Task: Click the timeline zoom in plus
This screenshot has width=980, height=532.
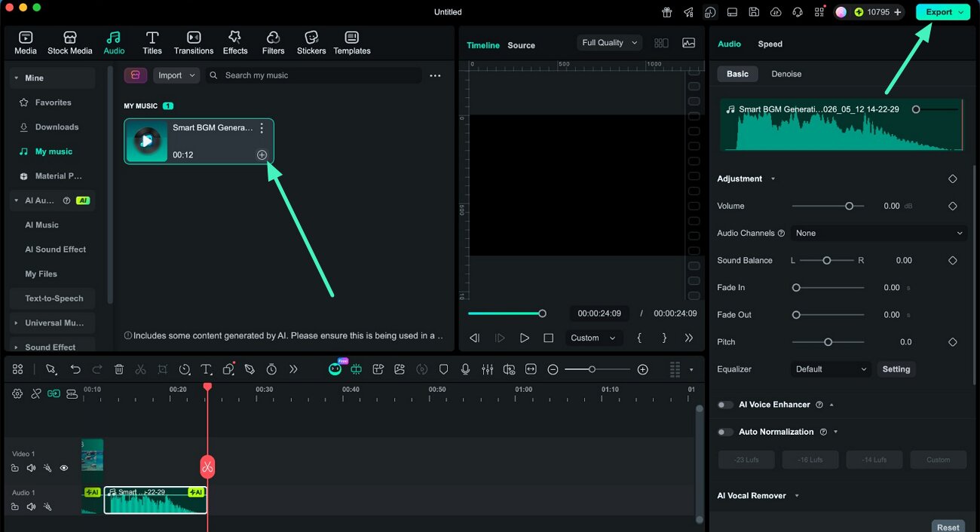Action: coord(642,369)
